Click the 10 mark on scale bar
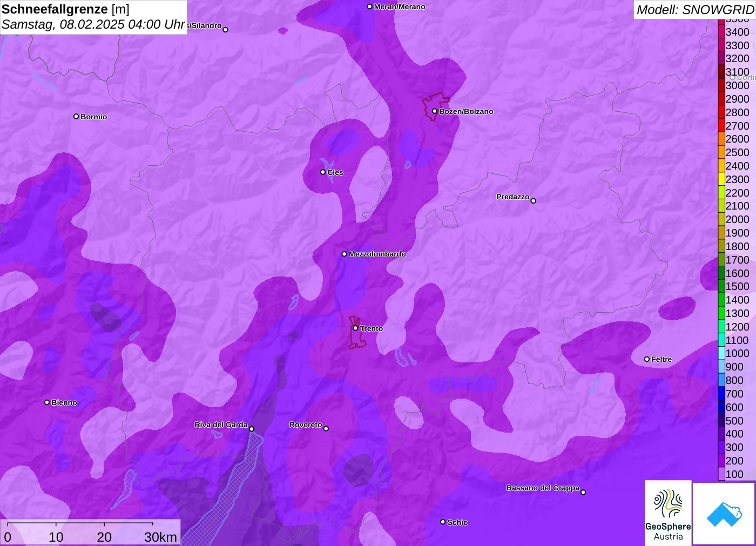Viewport: 756px width, 546px height. [x=56, y=537]
